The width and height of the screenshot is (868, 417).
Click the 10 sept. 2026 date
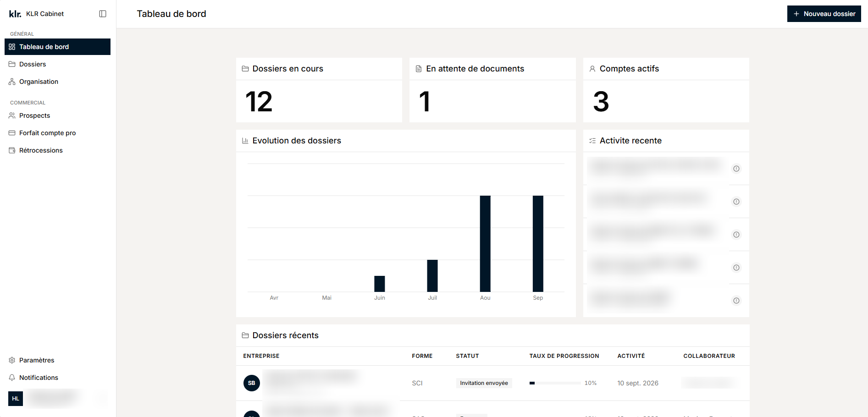click(x=638, y=383)
